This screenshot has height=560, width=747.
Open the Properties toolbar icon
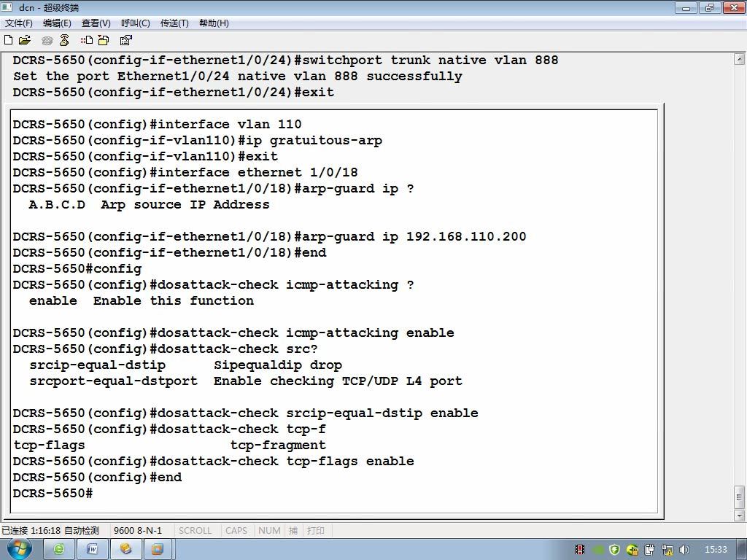click(x=125, y=41)
